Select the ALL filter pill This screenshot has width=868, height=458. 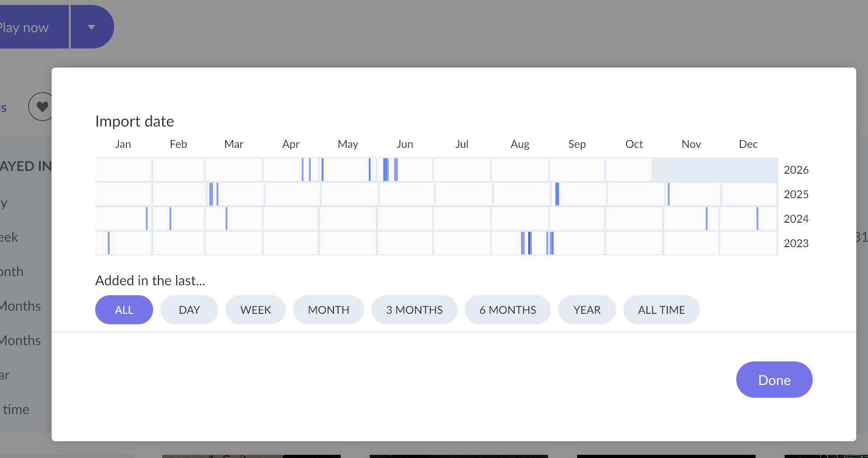click(x=124, y=310)
